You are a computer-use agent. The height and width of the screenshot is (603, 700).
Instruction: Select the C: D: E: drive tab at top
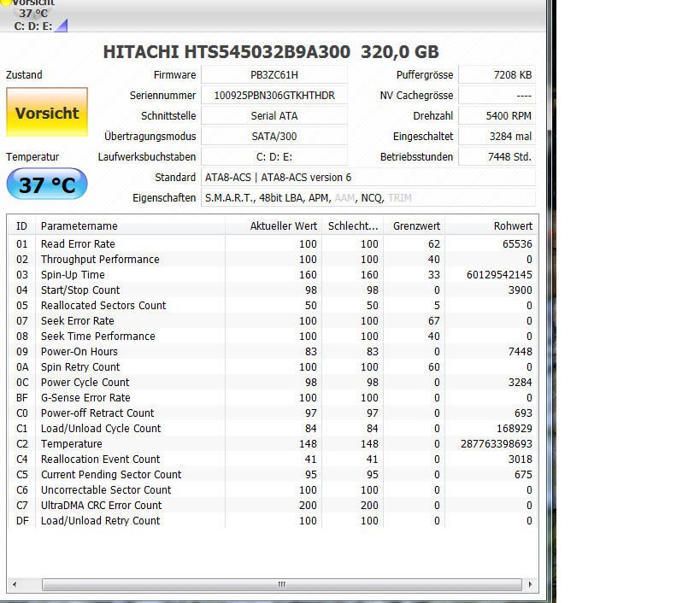click(x=35, y=16)
